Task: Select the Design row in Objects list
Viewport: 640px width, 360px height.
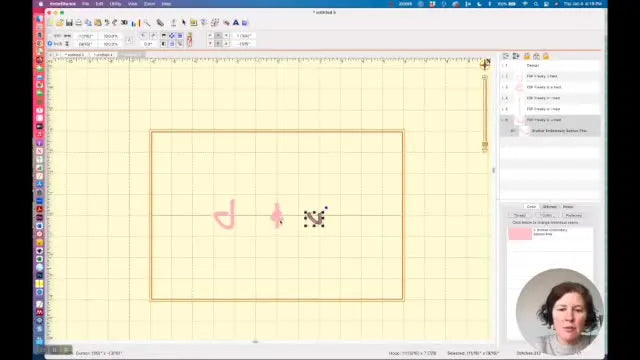Action: click(550, 65)
